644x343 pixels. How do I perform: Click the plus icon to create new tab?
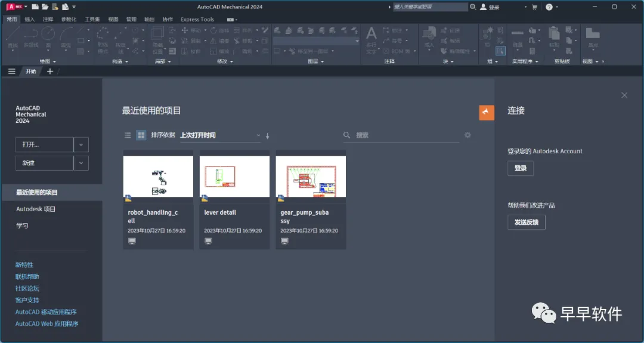pyautogui.click(x=50, y=72)
